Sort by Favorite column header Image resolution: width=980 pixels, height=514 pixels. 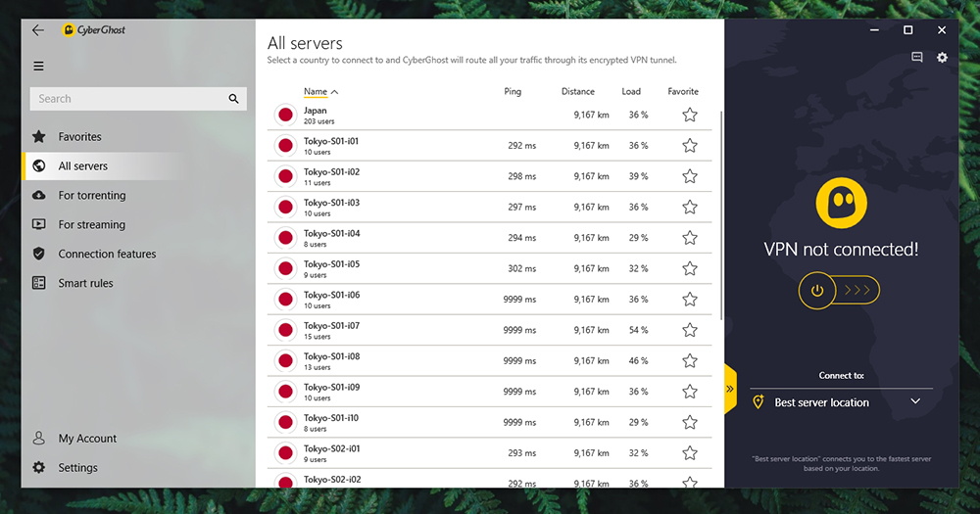682,92
